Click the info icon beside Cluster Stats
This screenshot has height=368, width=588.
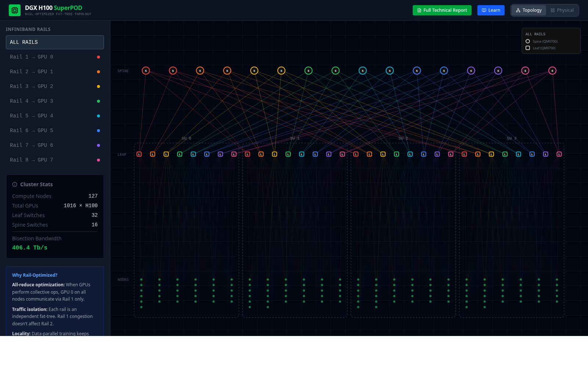[x=14, y=184]
